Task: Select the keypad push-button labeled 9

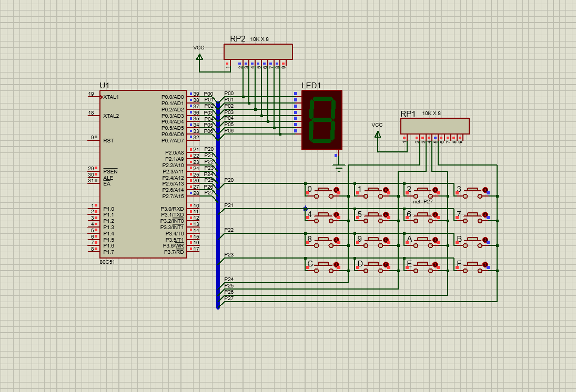Action: [x=373, y=242]
